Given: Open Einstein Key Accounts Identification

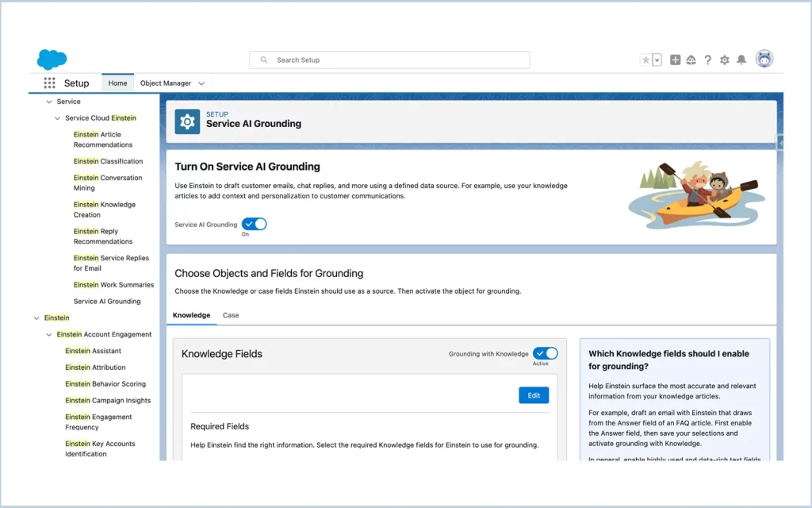Looking at the screenshot, I should (x=101, y=448).
